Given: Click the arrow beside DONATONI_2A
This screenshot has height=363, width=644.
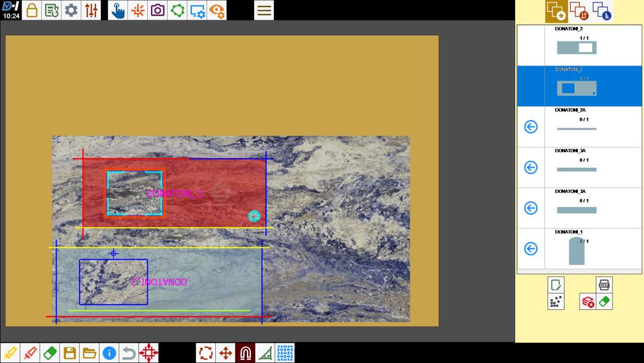Looking at the screenshot, I should pos(531,127).
